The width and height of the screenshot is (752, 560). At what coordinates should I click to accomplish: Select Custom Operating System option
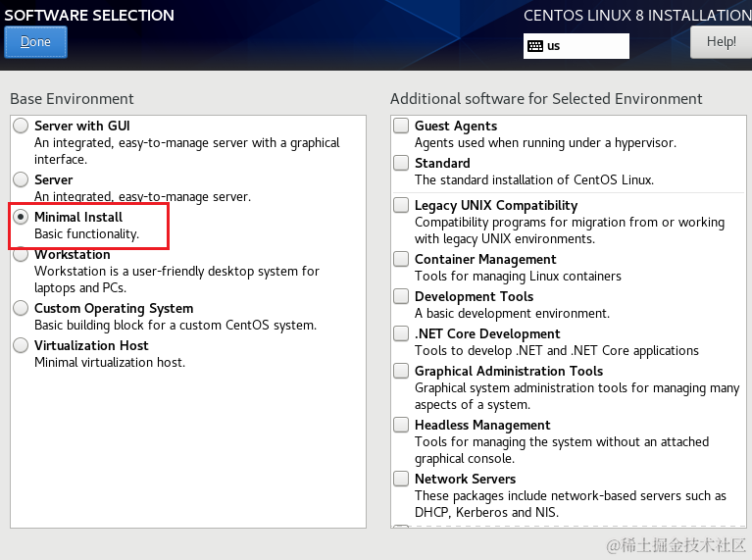point(21,309)
